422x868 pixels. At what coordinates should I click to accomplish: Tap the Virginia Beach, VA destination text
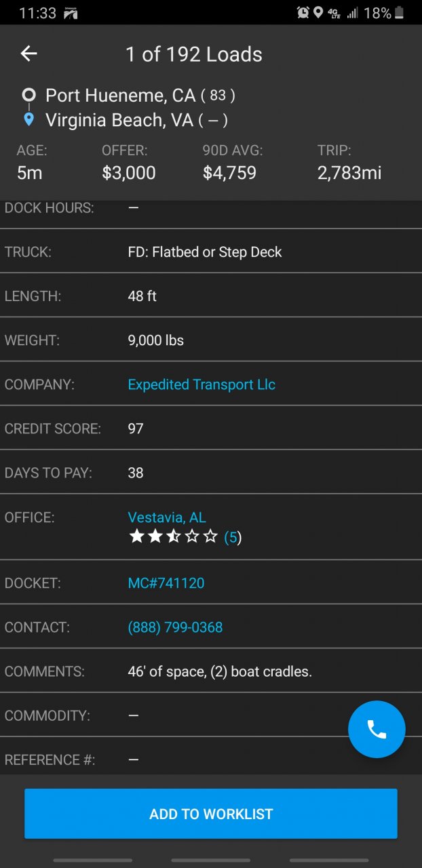point(119,121)
